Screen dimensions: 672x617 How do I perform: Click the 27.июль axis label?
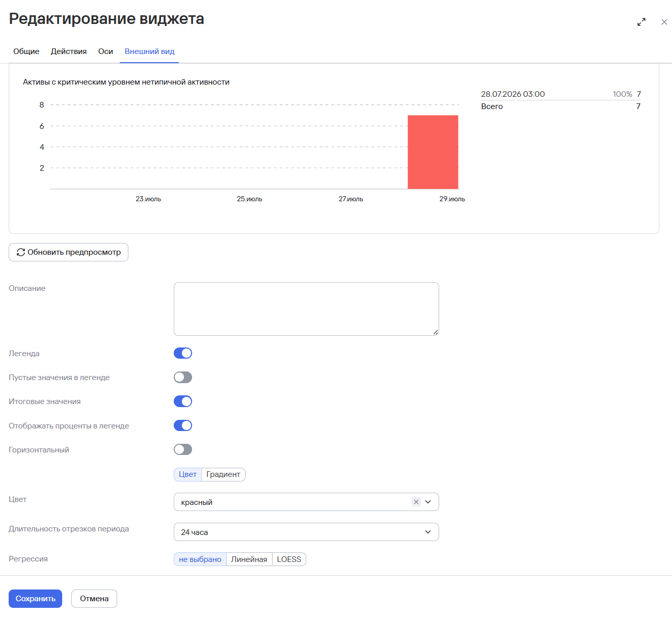(x=351, y=199)
